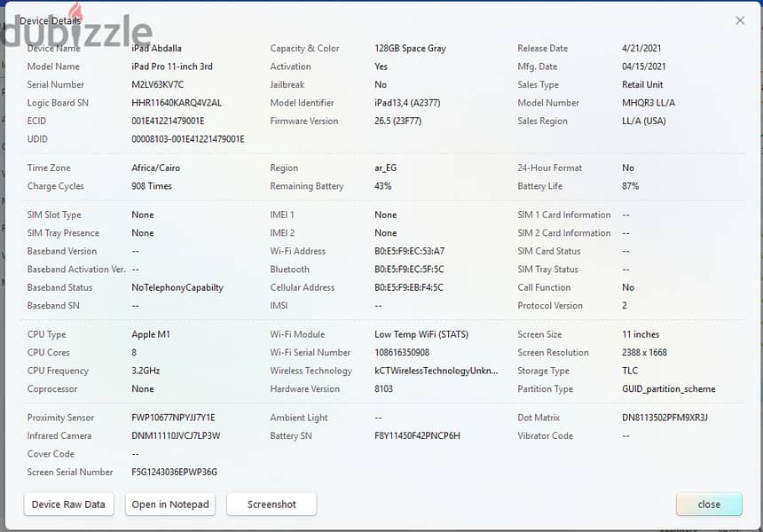763x532 pixels.
Task: Click capacity value 128GB Space Gray
Action: pos(410,48)
